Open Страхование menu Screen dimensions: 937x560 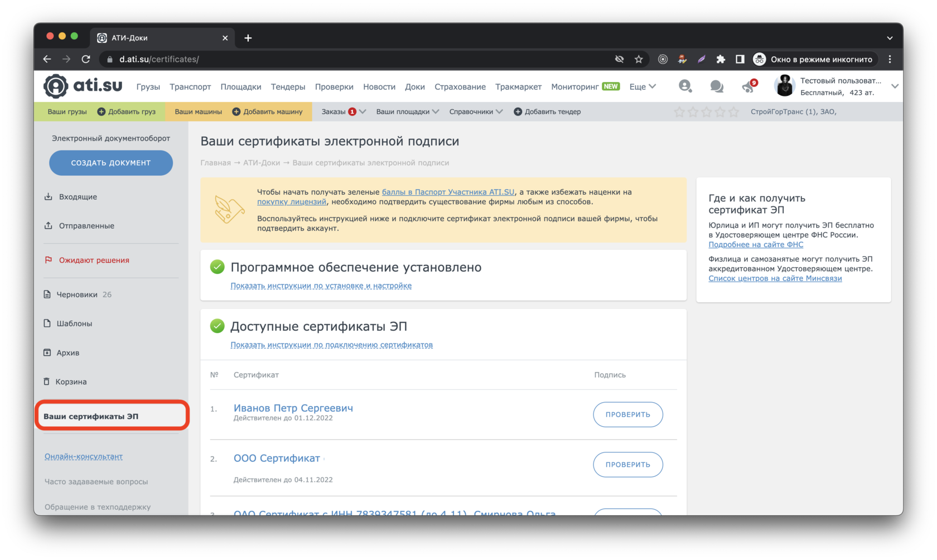point(460,86)
